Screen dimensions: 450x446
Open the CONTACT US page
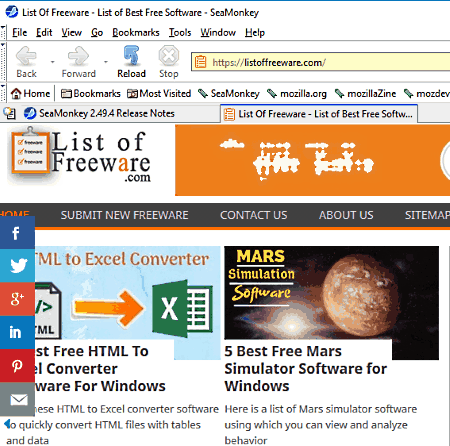[x=253, y=215]
